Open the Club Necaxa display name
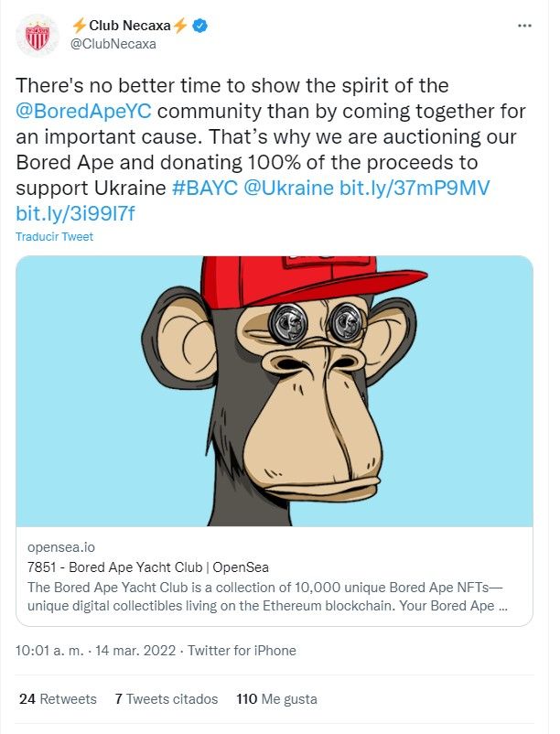The image size is (560, 734). pos(130,26)
